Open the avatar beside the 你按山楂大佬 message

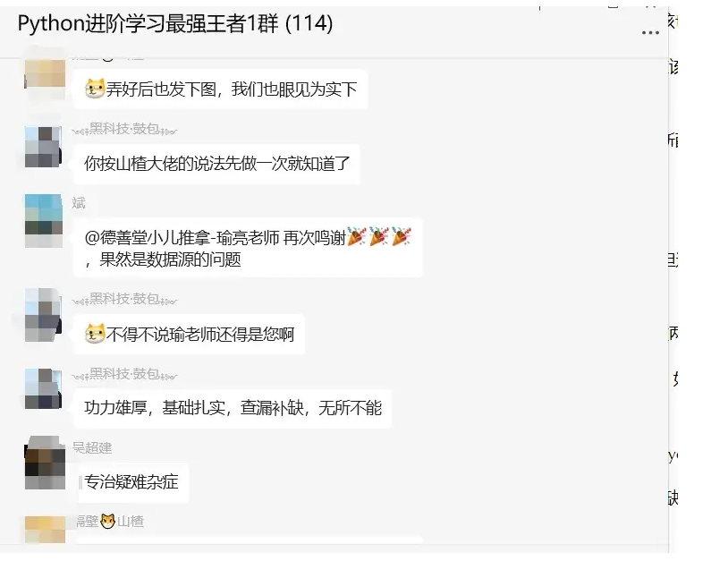(x=43, y=146)
